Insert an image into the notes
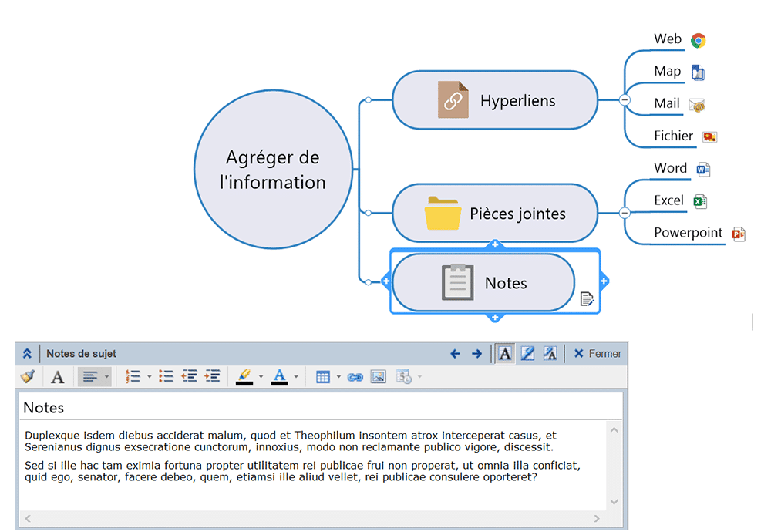The height and width of the screenshot is (532, 771). (x=378, y=376)
